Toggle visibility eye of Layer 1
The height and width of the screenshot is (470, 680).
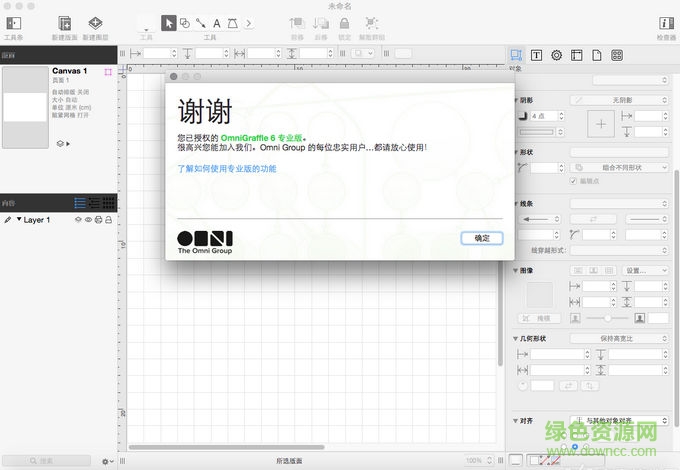[88, 219]
